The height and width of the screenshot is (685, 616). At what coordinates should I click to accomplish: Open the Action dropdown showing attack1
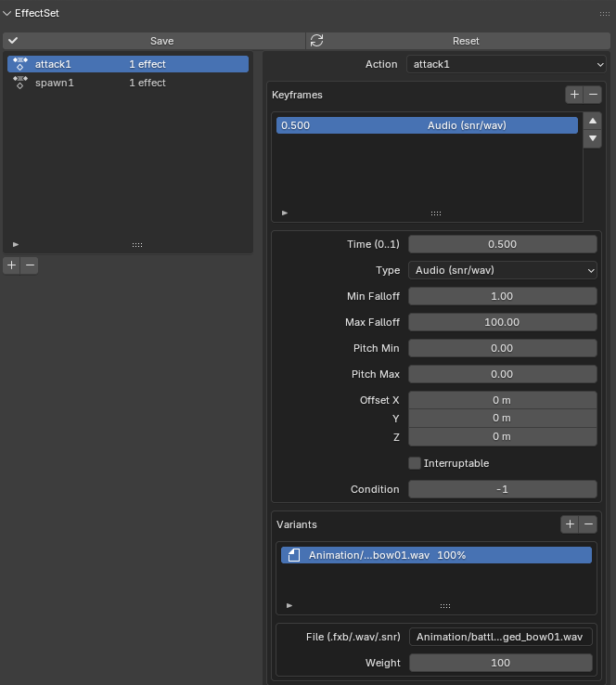coord(506,64)
